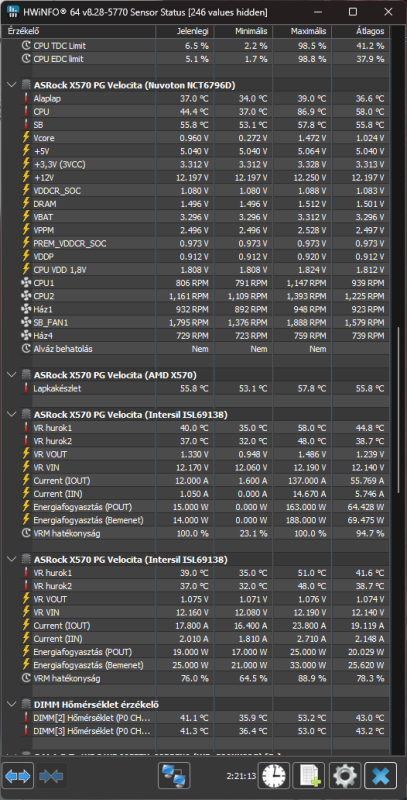Image resolution: width=407 pixels, height=800 pixels.
Task: Click the clock icon beside Alváz behatolás
Action: tap(27, 349)
